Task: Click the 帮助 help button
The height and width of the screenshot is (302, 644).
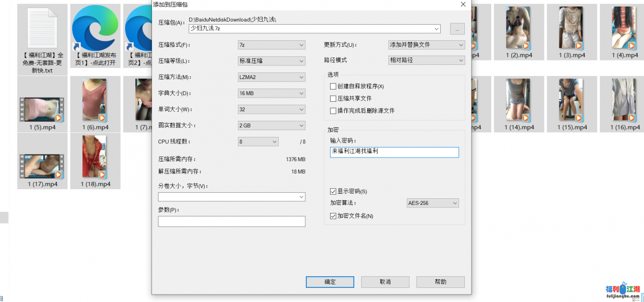Action: tap(440, 282)
